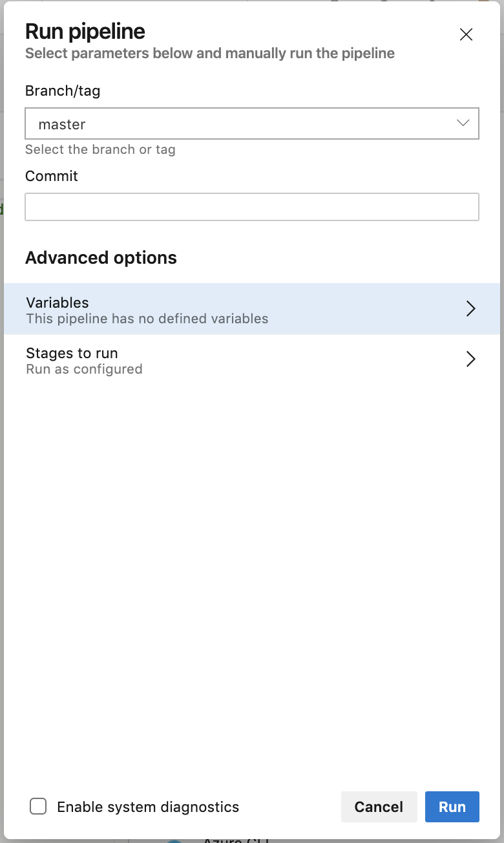504x843 pixels.
Task: Click the Run pipeline dialog title
Action: (x=85, y=32)
